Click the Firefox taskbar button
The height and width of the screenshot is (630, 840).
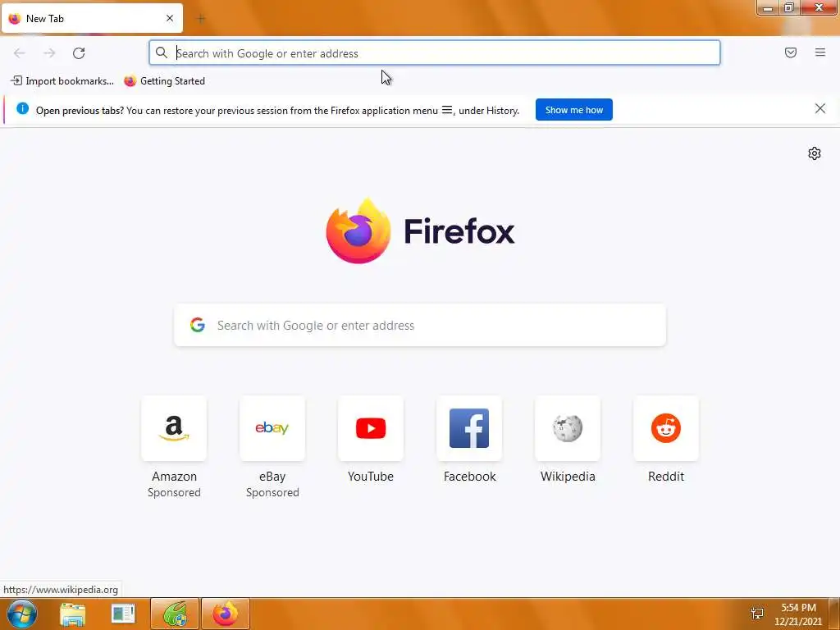pyautogui.click(x=226, y=614)
